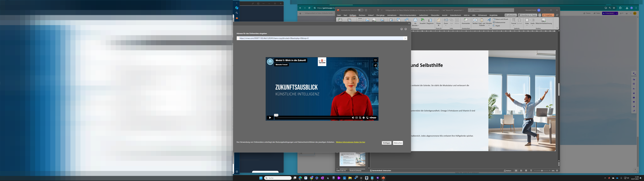Start slideshow from status bar icon

[531, 170]
